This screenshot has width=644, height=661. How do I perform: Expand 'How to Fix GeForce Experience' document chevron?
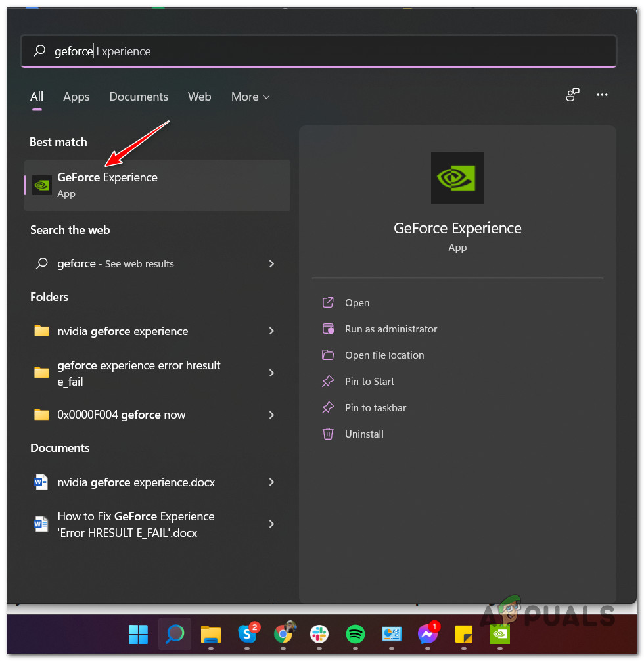click(x=271, y=524)
